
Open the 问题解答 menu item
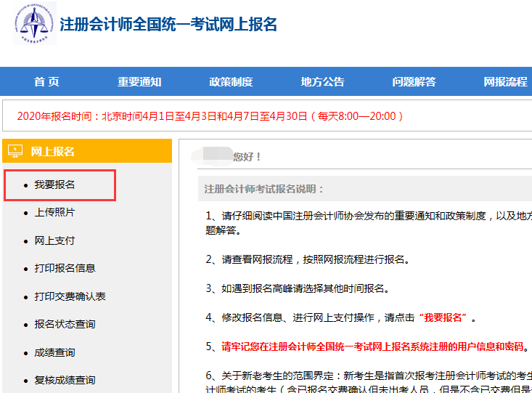point(414,82)
